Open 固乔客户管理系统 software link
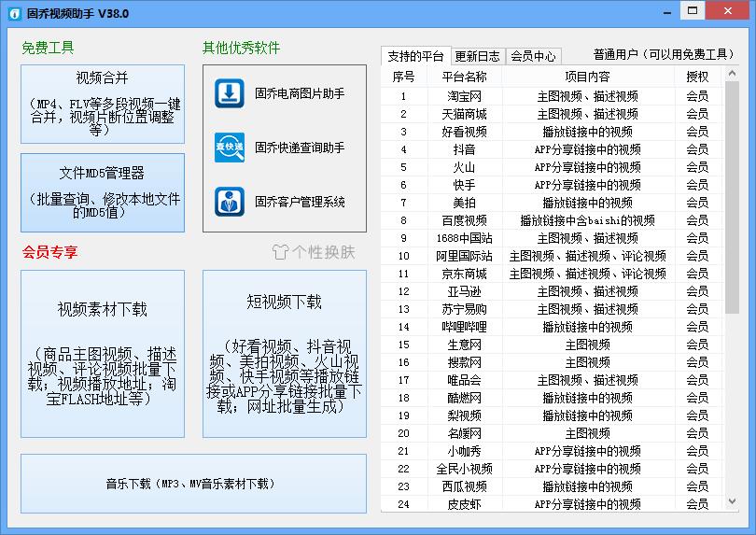Viewport: 756px width, 535px height. pyautogui.click(x=300, y=201)
